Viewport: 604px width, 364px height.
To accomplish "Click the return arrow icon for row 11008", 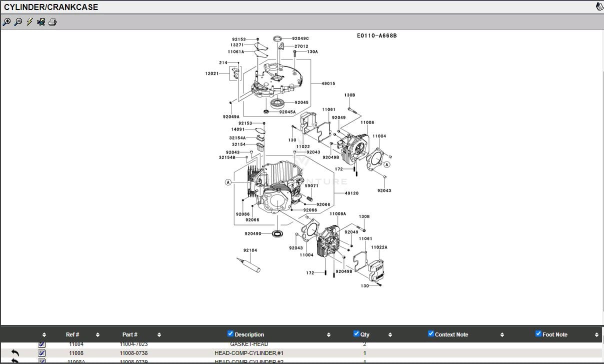I will (15, 353).
